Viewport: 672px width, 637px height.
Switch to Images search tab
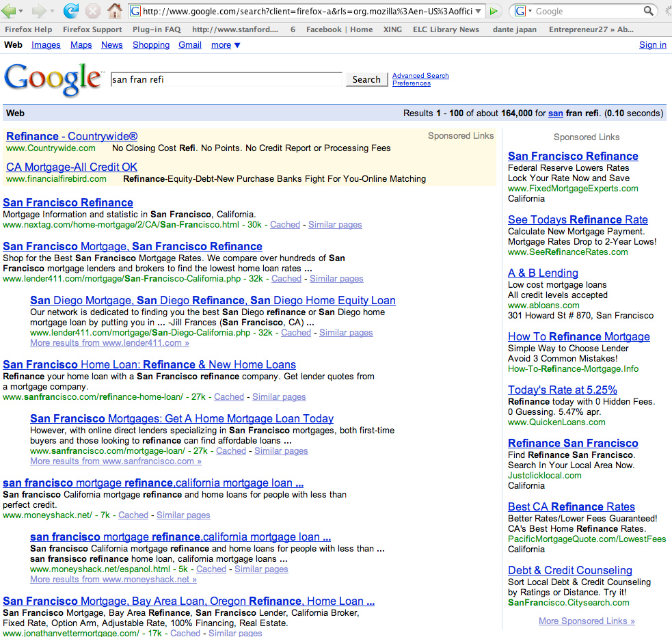(x=46, y=45)
